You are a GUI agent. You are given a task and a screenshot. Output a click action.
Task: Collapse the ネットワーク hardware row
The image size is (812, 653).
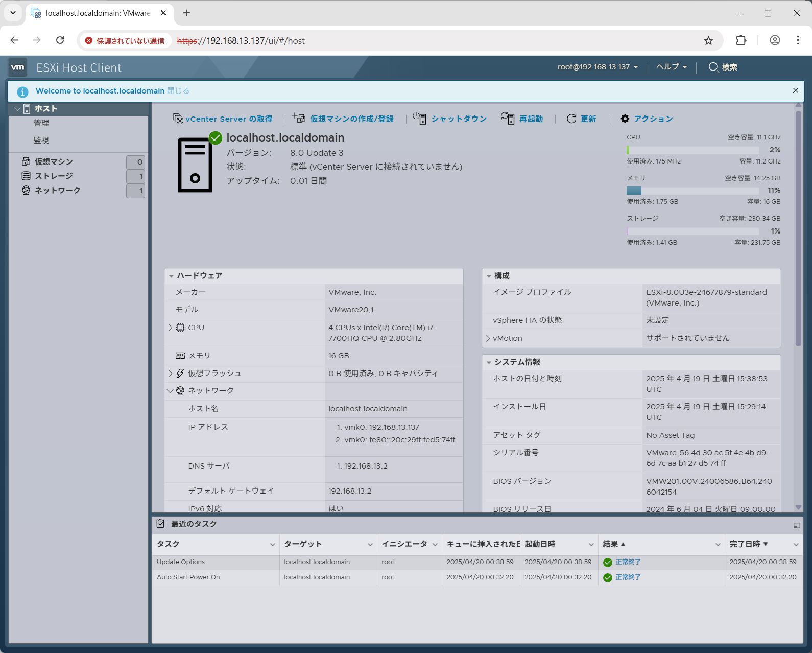point(170,391)
